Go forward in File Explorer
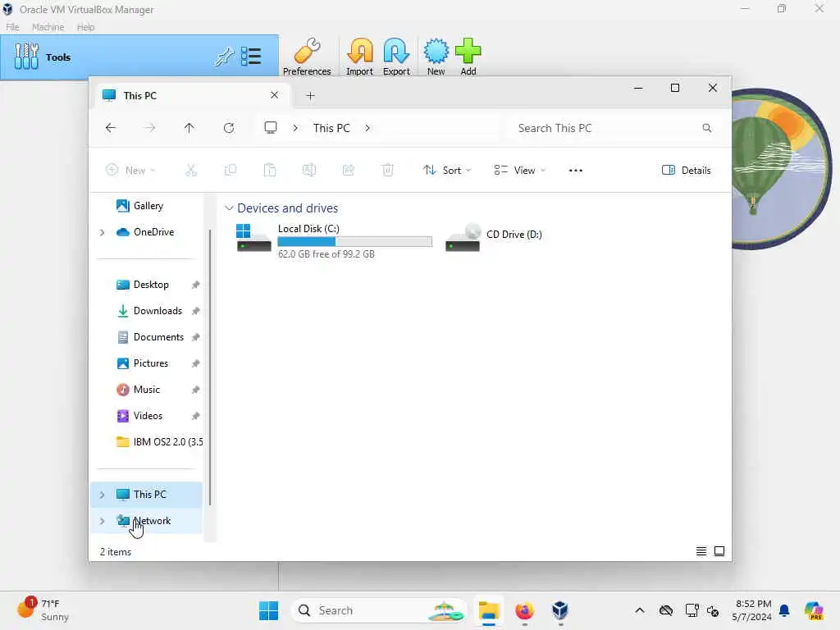Viewport: 840px width, 630px height. (150, 128)
